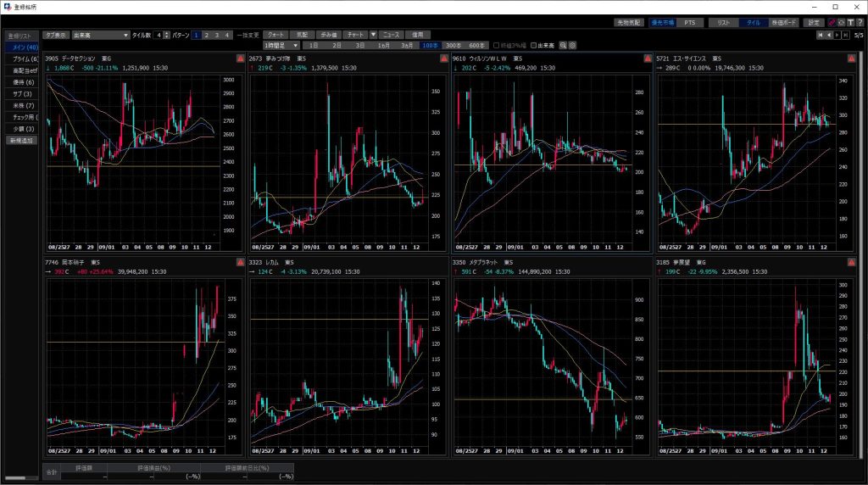Click the text size T icon
The width and height of the screenshot is (868, 485).
click(x=850, y=23)
